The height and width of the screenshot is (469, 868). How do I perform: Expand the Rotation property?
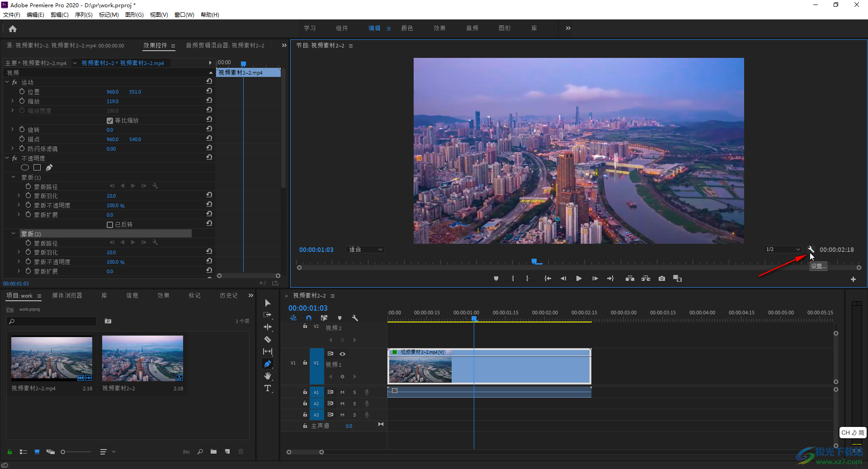point(13,130)
